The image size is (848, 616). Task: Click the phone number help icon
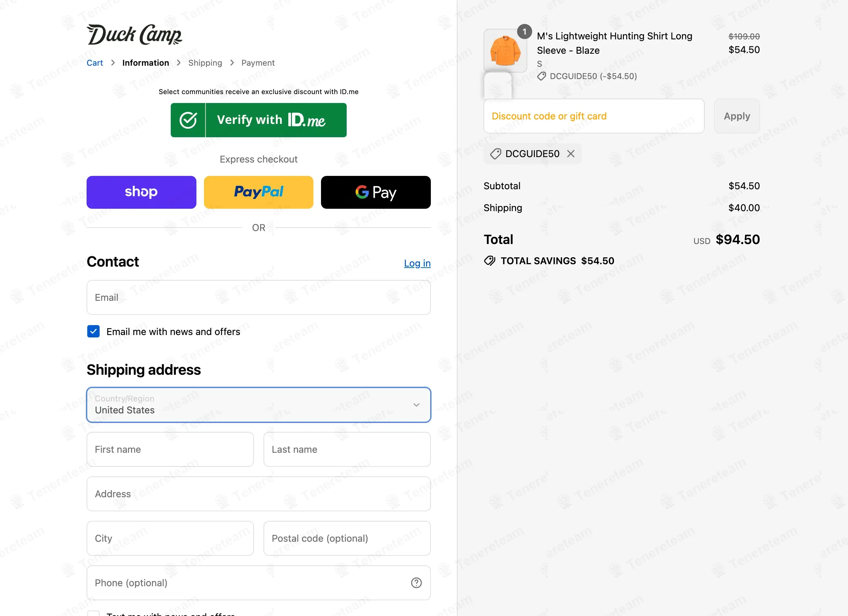point(416,583)
